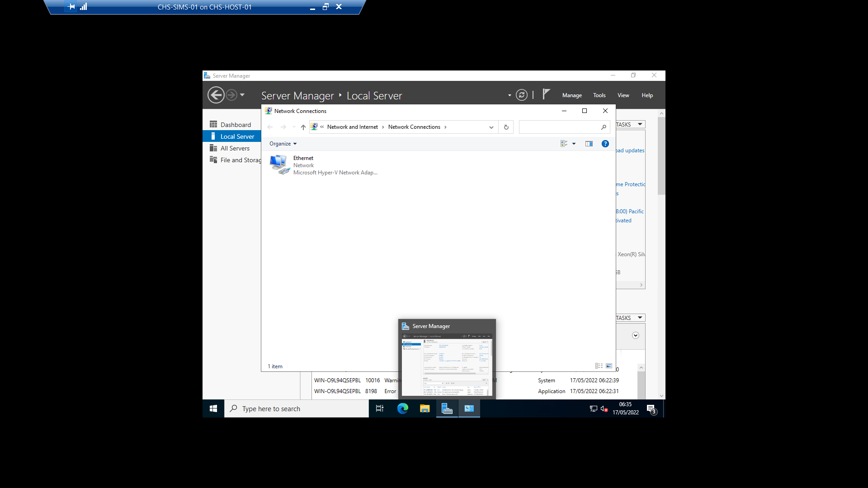Show the preview pane icon
This screenshot has width=868, height=488.
pos(589,144)
